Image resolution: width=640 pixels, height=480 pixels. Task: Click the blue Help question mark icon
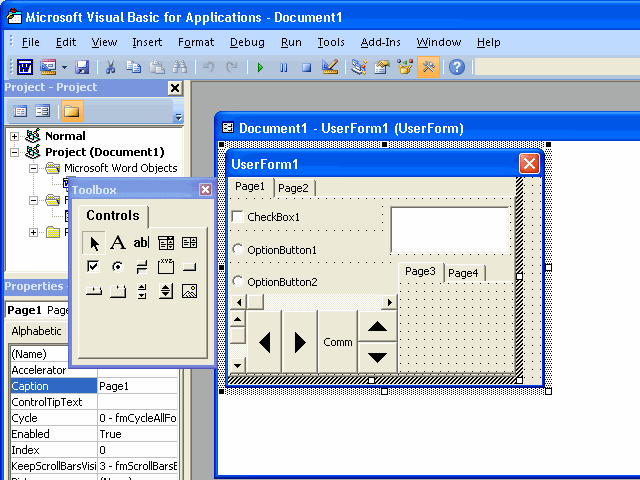coord(457,67)
